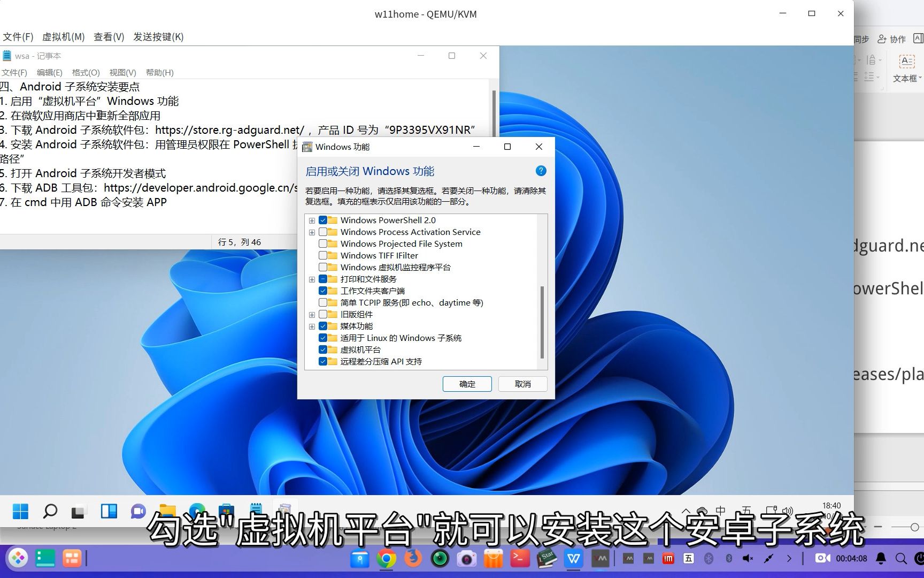Screen dimensions: 924x578
Task: Click the Bluetooth icon in the system tray
Action: pos(729,558)
